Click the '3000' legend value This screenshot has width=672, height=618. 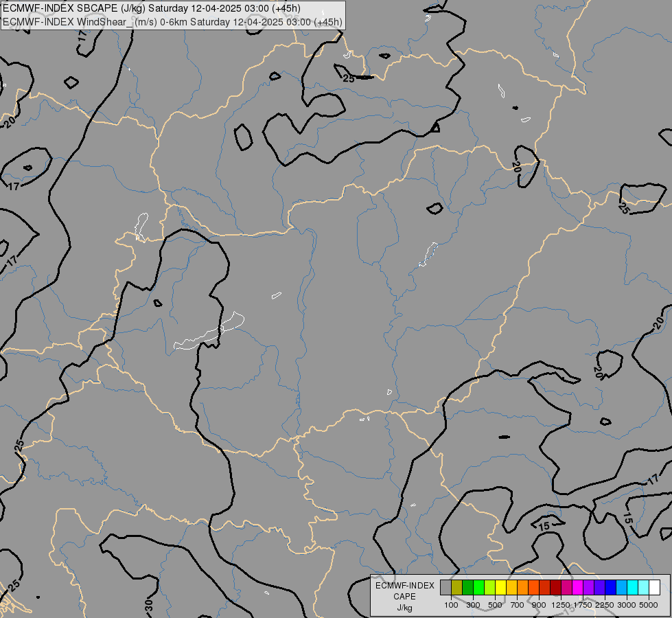click(627, 605)
